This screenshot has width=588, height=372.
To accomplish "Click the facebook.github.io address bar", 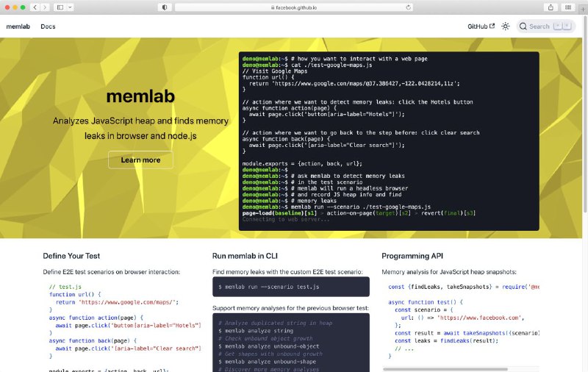I will pyautogui.click(x=293, y=7).
